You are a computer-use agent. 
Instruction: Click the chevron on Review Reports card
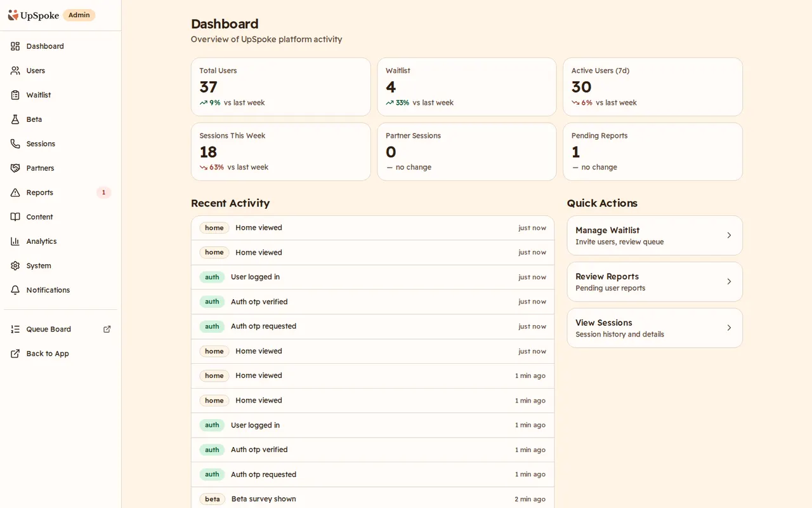729,282
